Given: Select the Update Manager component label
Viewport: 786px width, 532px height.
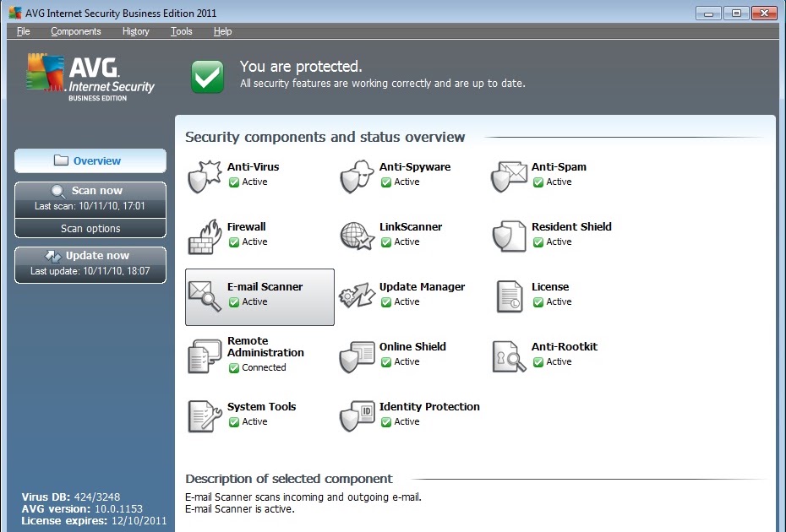Looking at the screenshot, I should click(x=422, y=287).
